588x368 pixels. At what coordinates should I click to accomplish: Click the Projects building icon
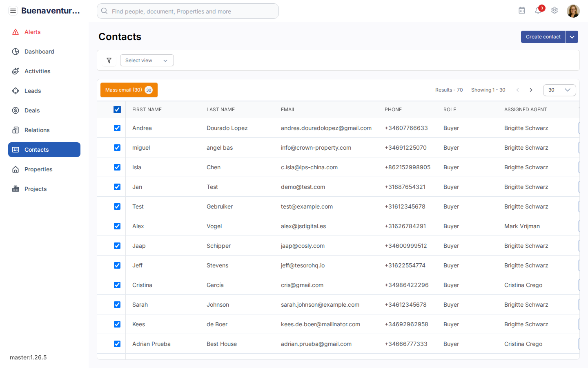(16, 189)
